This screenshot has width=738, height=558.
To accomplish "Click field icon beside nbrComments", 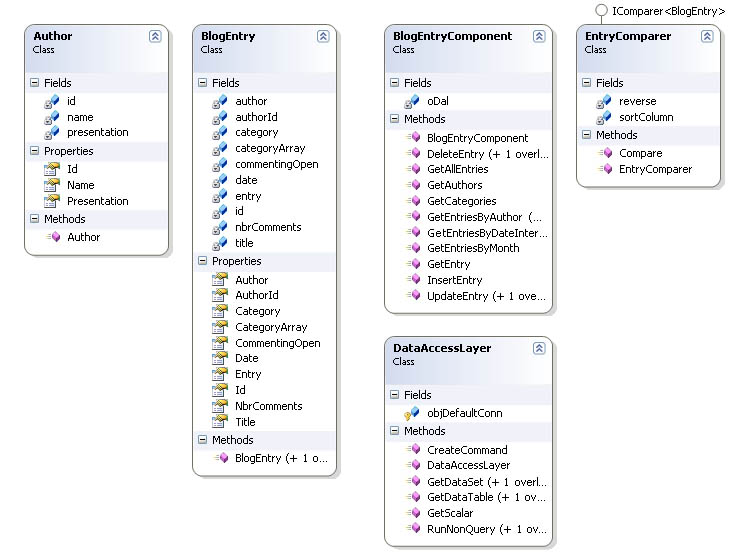I will 220,228.
